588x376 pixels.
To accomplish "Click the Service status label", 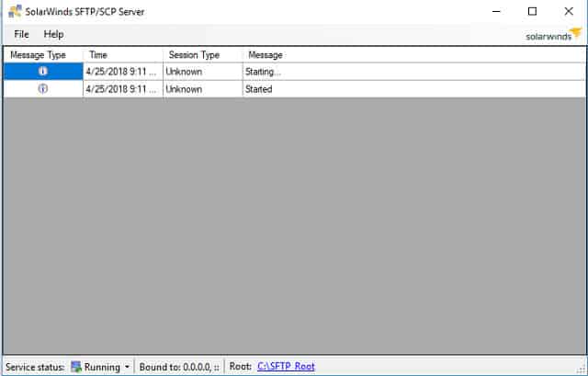I will coord(35,367).
